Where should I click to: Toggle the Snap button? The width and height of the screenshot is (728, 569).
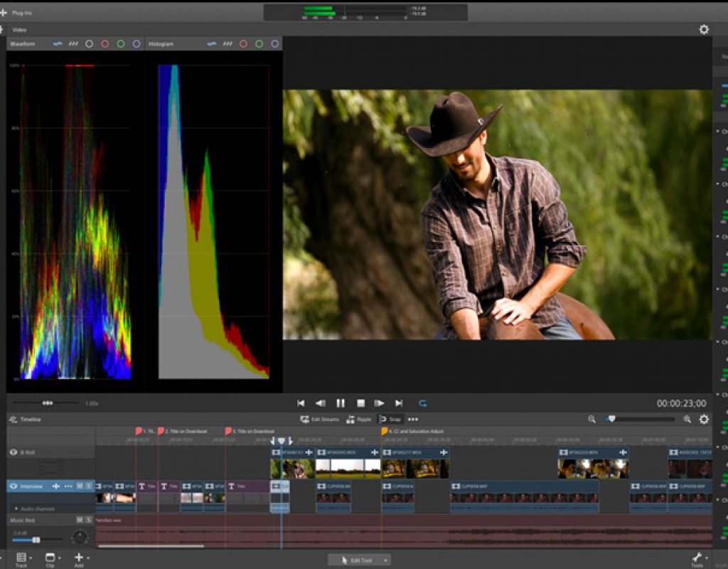(x=390, y=420)
